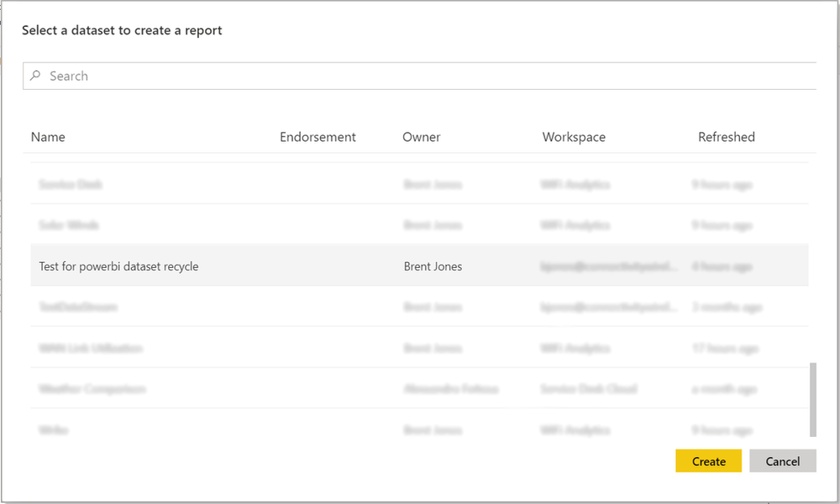Sort by the Refreshed column header
The width and height of the screenshot is (840, 504).
[726, 136]
